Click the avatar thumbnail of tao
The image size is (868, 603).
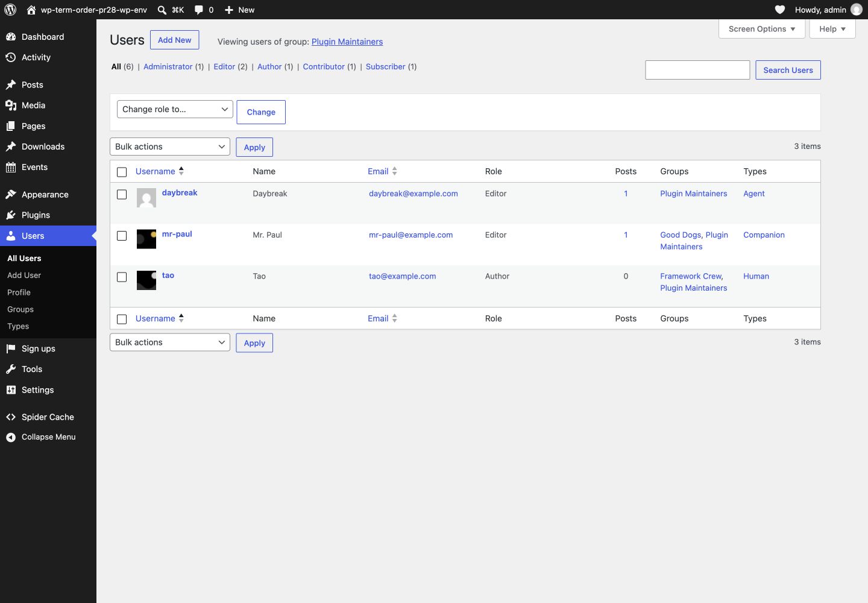tap(146, 280)
